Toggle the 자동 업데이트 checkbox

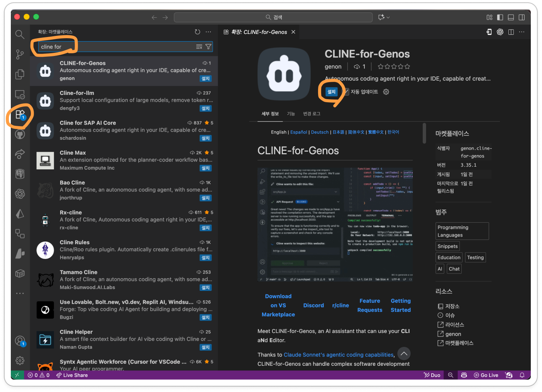click(346, 92)
